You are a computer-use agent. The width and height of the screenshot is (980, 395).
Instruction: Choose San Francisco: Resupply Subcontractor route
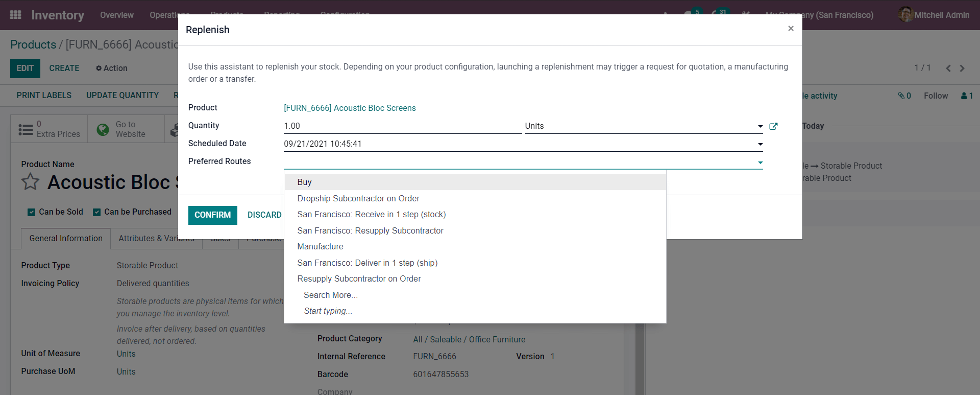(475, 230)
